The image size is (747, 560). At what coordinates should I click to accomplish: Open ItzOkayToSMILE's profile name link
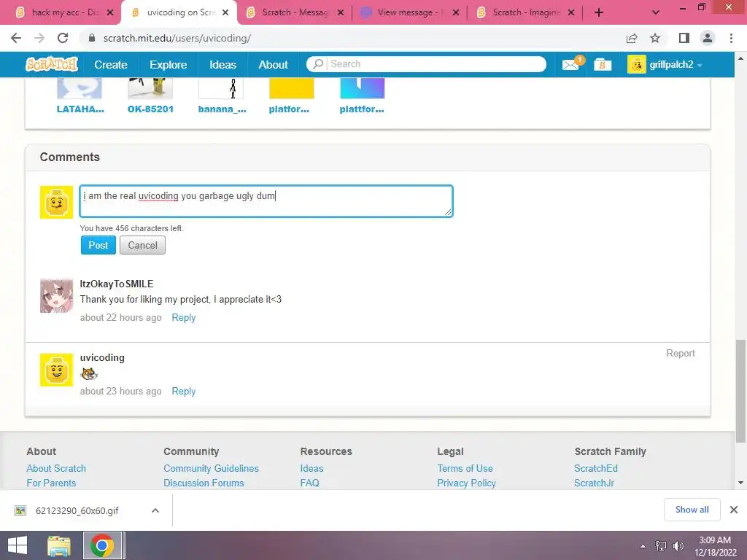pos(117,284)
